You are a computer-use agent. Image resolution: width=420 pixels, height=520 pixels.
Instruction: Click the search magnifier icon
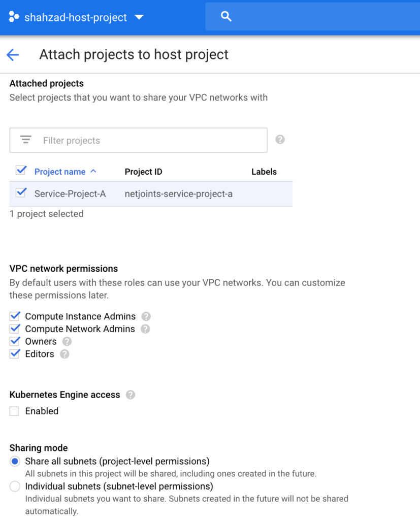[x=226, y=16]
